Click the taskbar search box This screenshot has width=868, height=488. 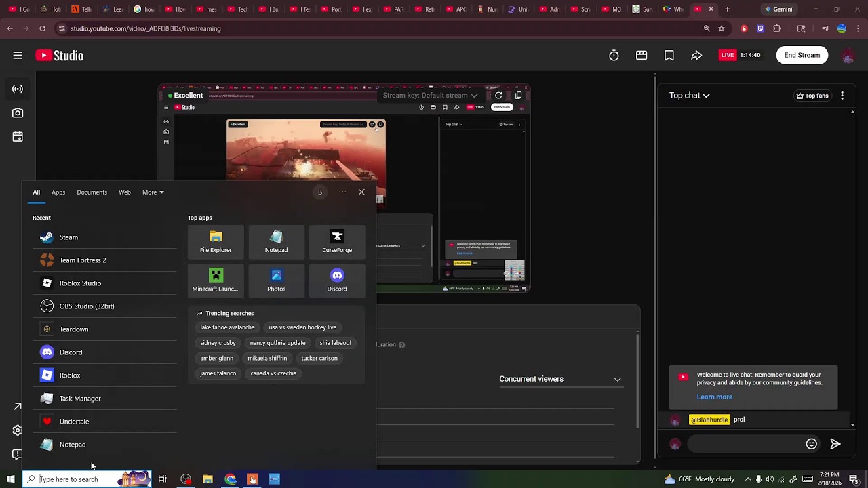point(87,479)
